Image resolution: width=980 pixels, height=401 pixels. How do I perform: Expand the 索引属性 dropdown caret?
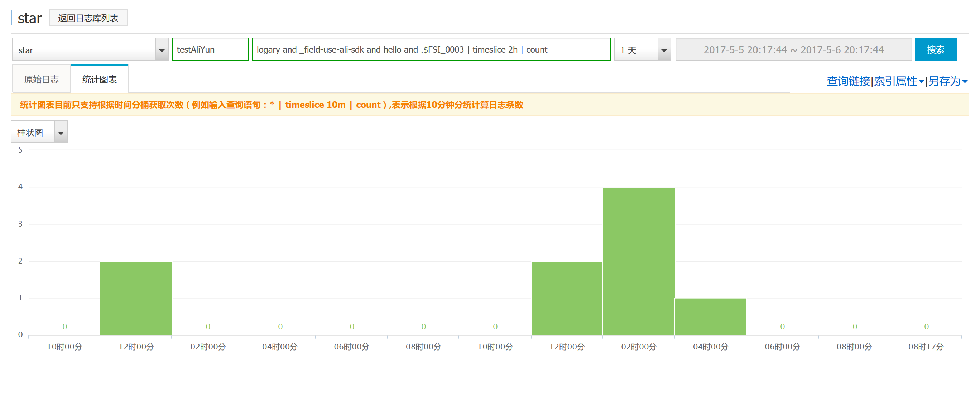click(x=921, y=81)
